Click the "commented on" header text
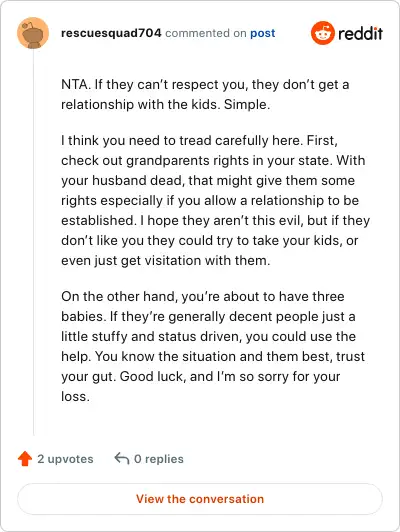This screenshot has height=532, width=400. 206,33
